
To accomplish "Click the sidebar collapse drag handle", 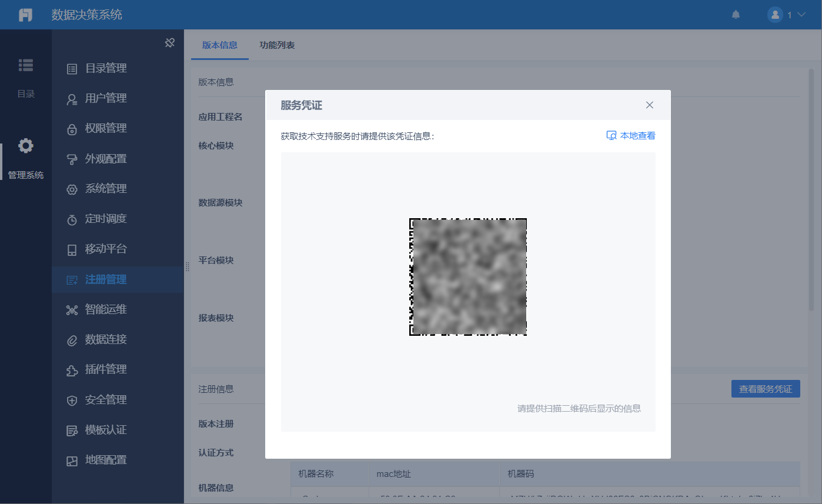I will click(x=188, y=267).
